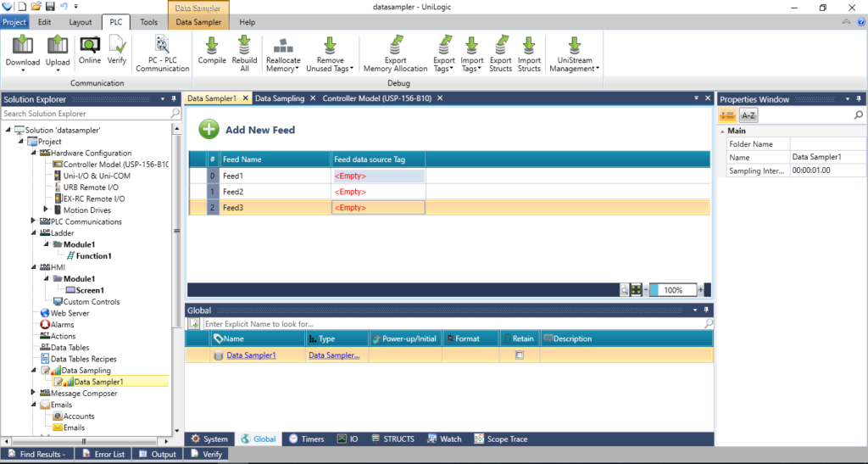Open Solution Explorer panel dropdown arrow

tap(163, 99)
